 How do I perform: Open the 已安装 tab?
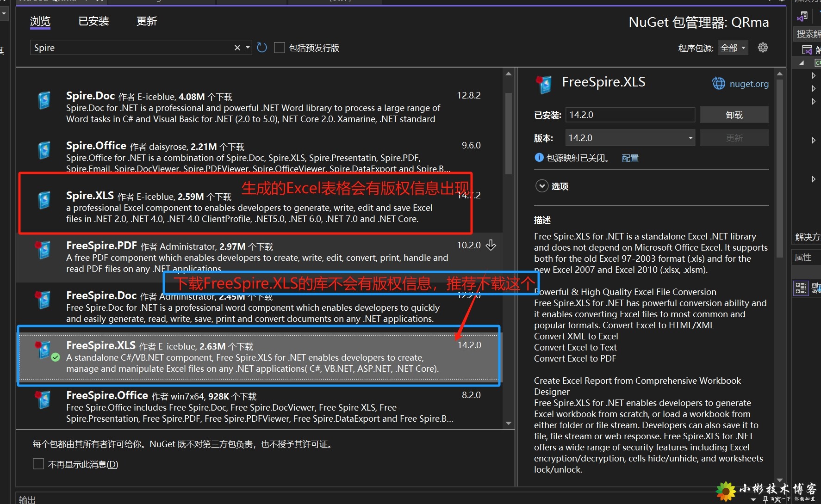pos(93,21)
